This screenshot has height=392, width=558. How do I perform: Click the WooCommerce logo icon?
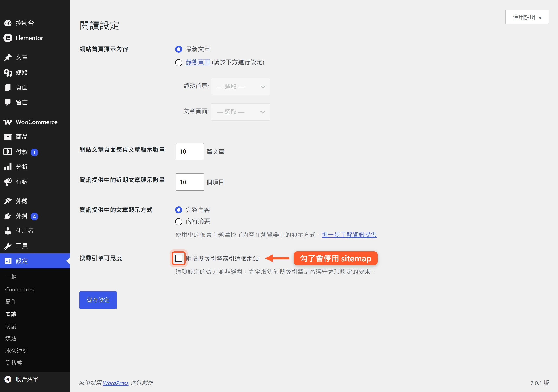pyautogui.click(x=8, y=122)
